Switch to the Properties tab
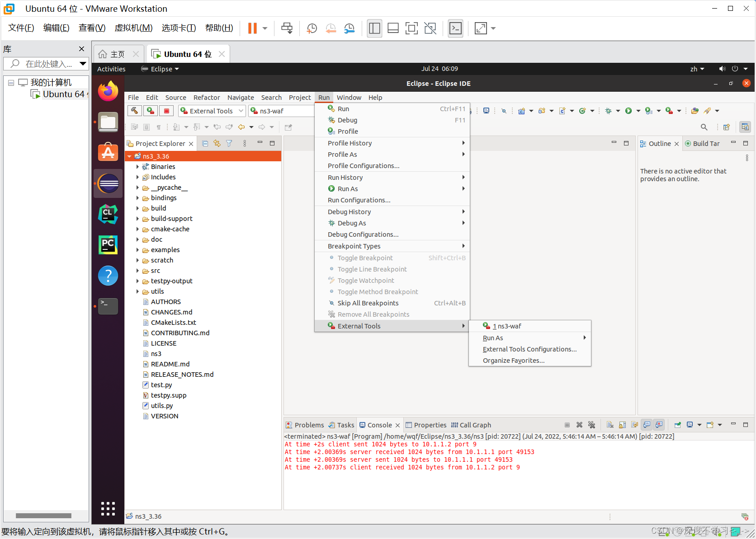This screenshot has width=756, height=539. [426, 425]
